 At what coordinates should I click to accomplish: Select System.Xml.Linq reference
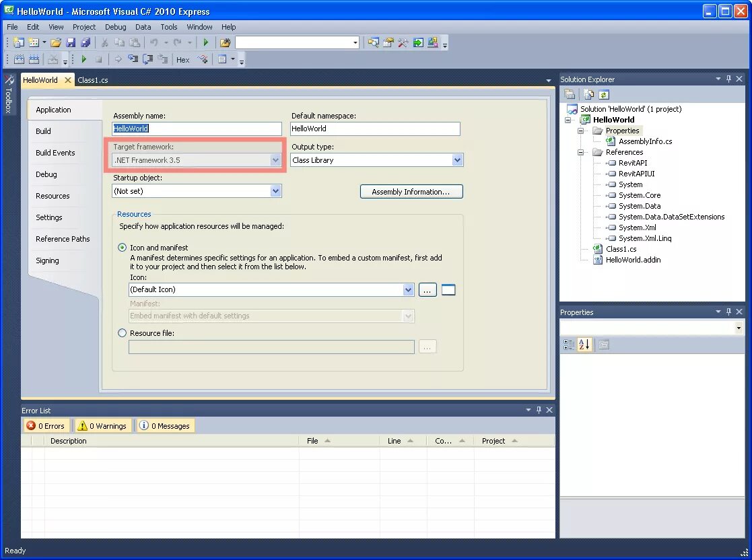[x=644, y=238]
